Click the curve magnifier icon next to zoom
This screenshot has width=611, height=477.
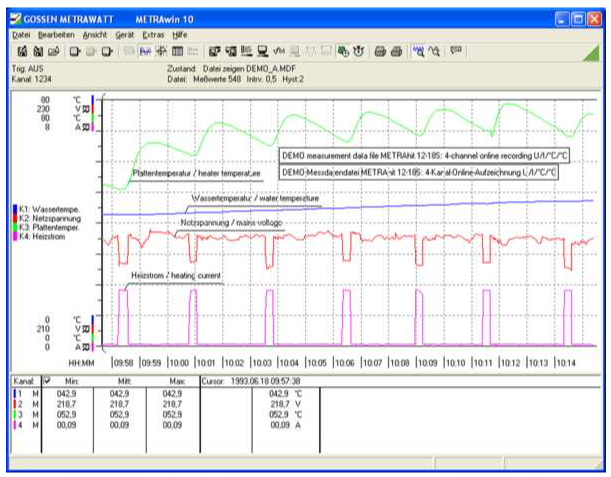tap(434, 51)
